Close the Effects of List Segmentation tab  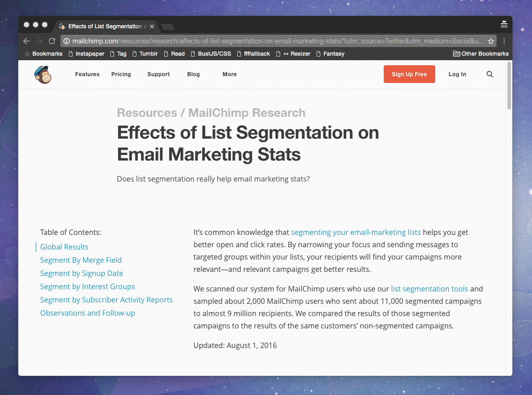coord(152,26)
